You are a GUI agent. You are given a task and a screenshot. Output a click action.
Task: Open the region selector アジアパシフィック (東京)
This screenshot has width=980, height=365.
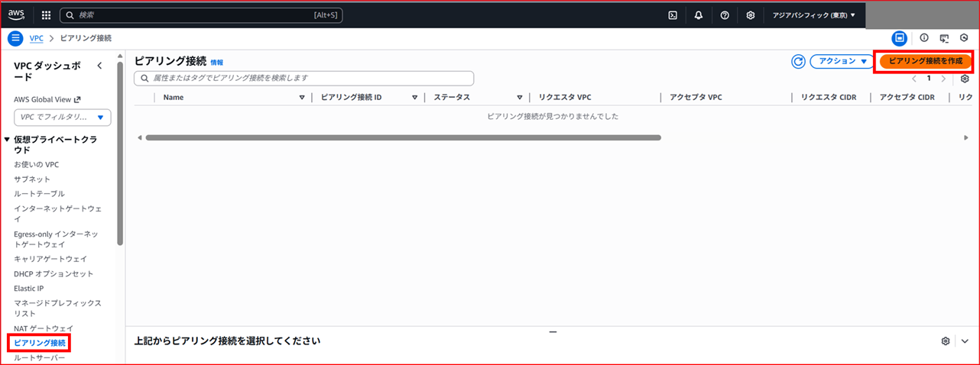tap(813, 15)
